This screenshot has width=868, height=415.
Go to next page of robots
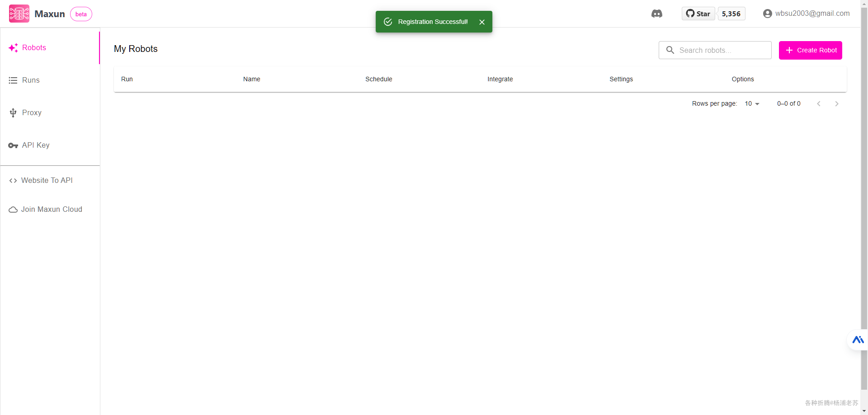coord(837,104)
